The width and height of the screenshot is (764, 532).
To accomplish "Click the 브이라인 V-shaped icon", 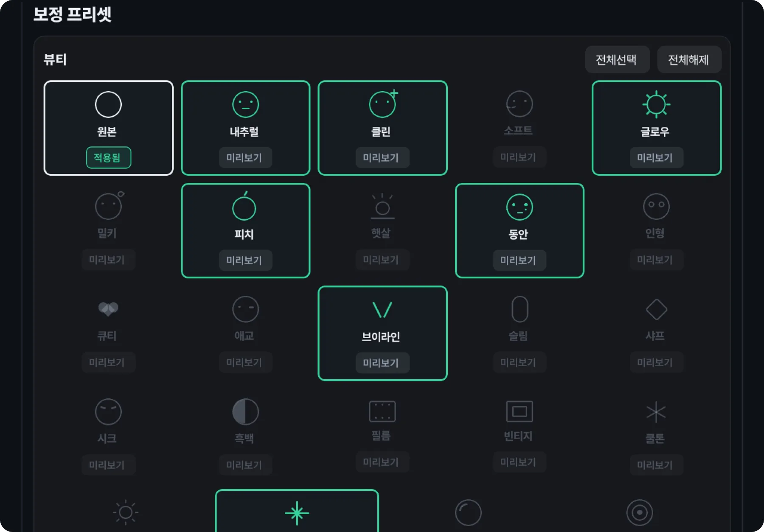I will (x=382, y=310).
